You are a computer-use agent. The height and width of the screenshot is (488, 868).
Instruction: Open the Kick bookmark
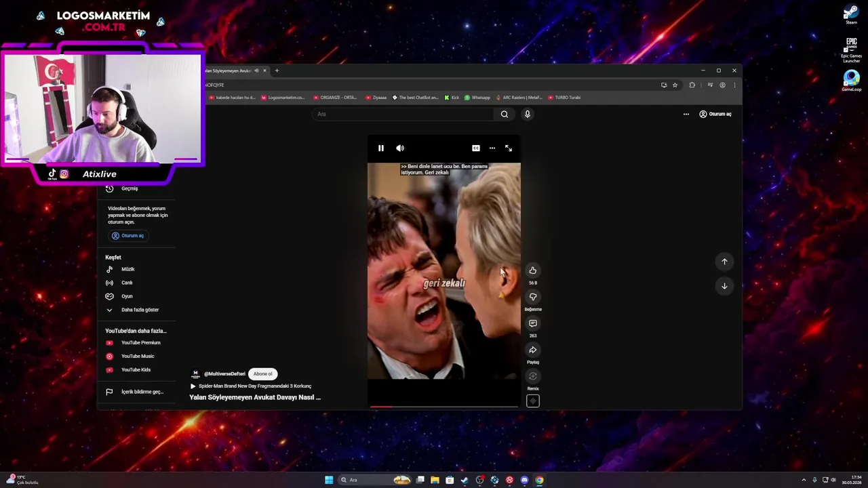[452, 98]
